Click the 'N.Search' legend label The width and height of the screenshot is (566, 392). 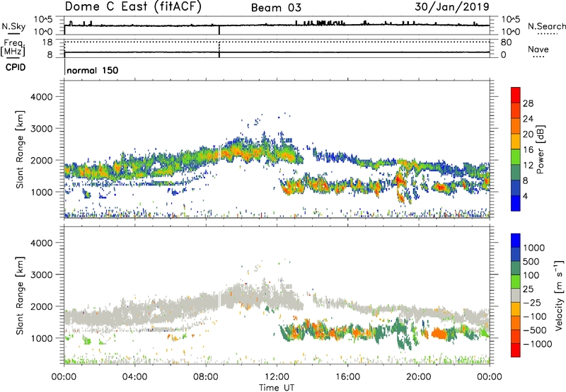pos(546,26)
